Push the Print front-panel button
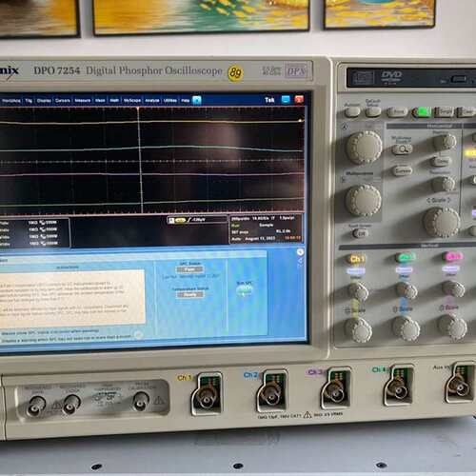 pos(398,112)
